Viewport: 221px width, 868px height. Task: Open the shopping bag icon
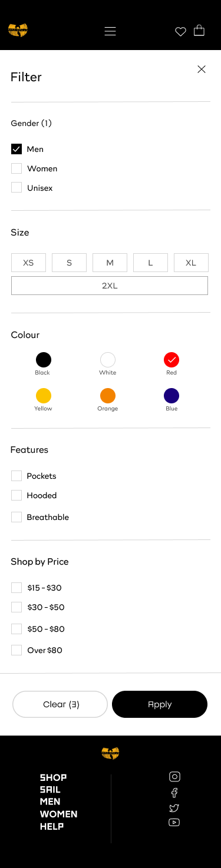[199, 30]
